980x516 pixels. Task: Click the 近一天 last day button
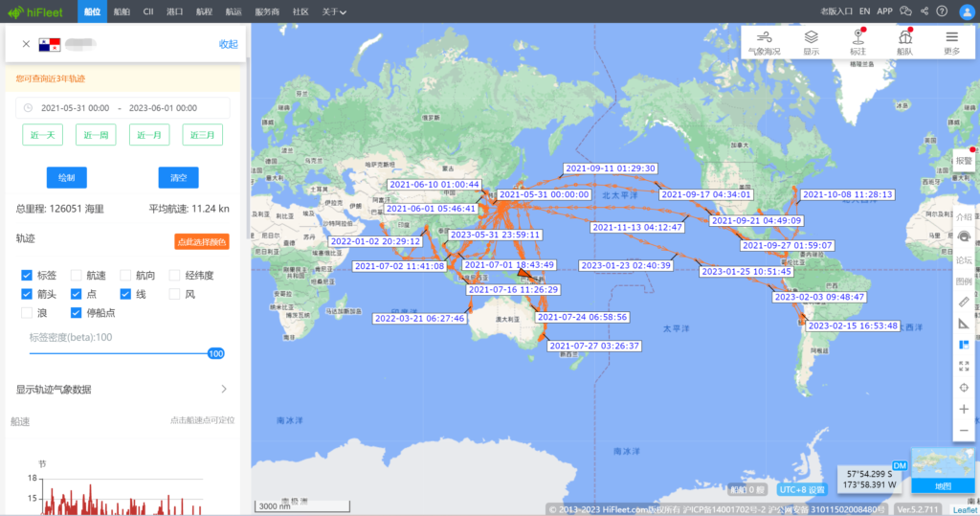[42, 135]
